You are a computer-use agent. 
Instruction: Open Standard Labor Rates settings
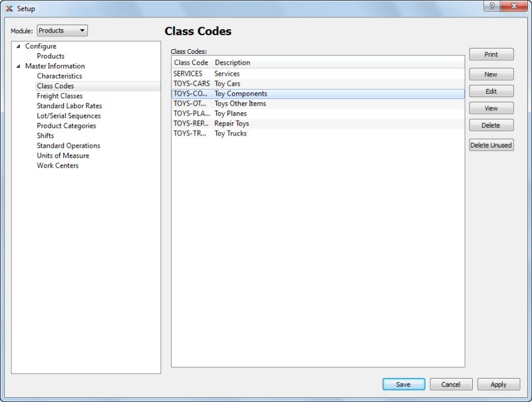click(x=68, y=106)
